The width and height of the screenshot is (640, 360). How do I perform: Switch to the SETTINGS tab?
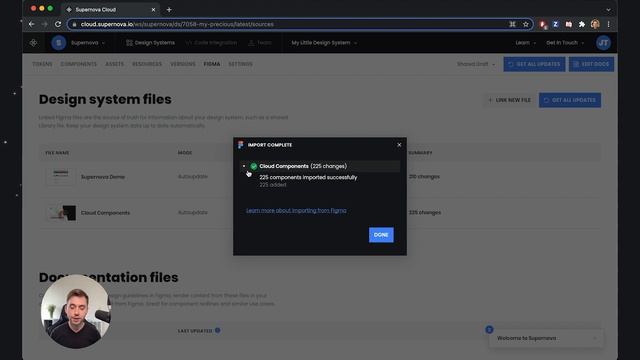click(x=240, y=64)
